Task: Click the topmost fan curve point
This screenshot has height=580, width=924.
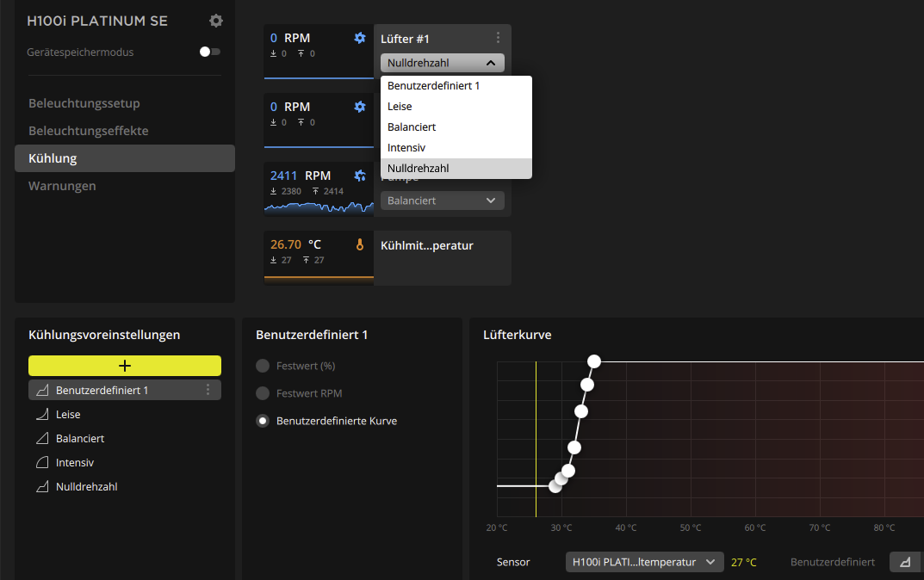Action: pyautogui.click(x=594, y=361)
